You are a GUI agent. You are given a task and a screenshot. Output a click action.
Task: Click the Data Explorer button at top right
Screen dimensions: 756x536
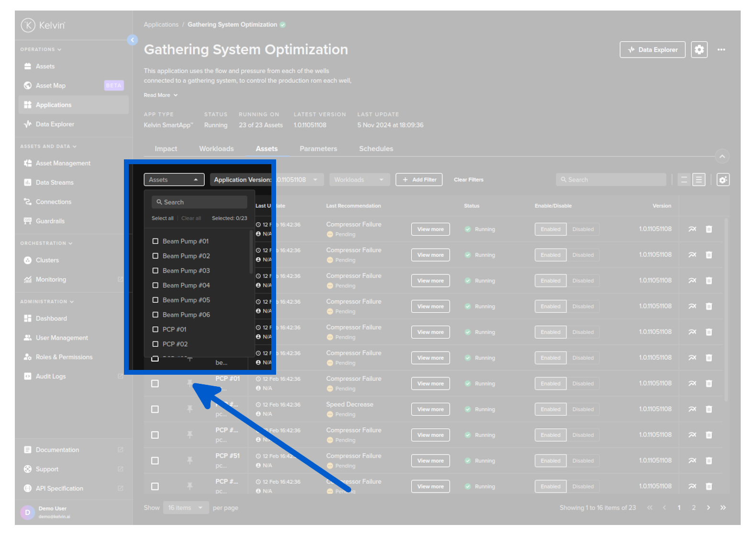click(652, 50)
